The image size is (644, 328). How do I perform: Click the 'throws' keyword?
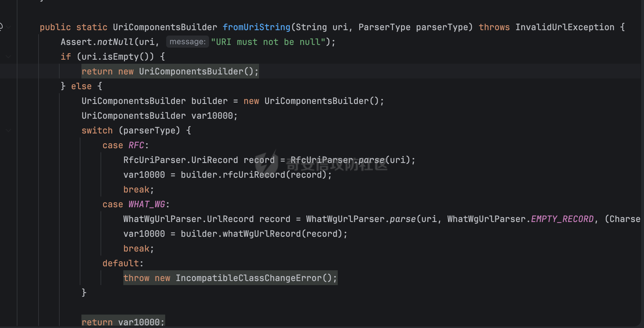click(494, 27)
